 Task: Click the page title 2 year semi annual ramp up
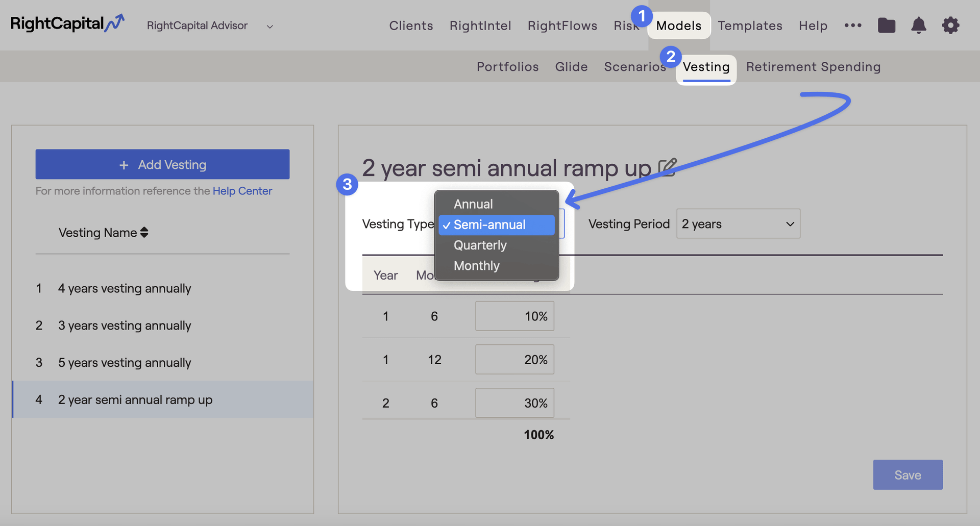(506, 168)
